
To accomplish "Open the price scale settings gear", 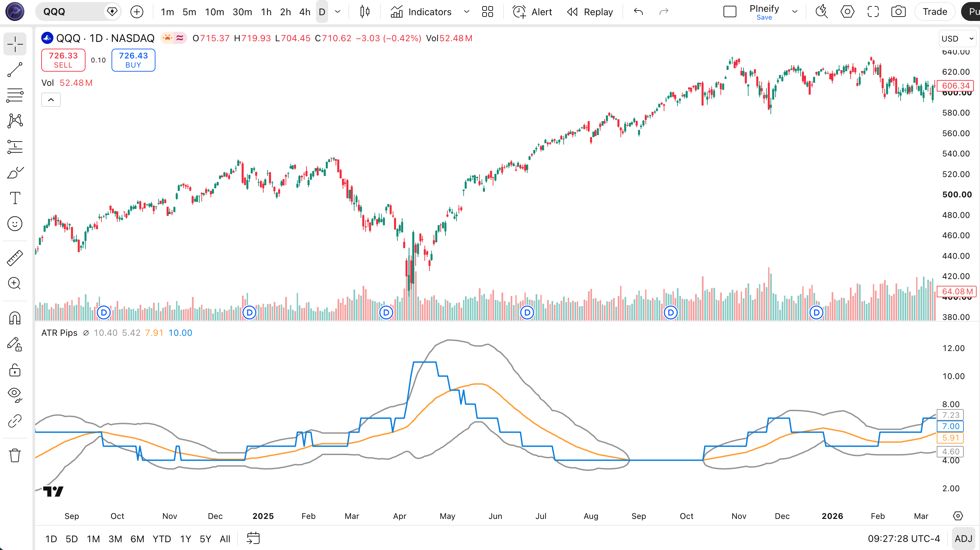I will [958, 516].
